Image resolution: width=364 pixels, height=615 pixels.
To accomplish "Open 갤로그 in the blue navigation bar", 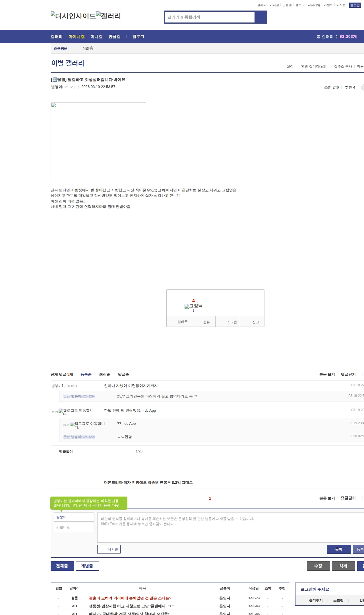I will (138, 37).
